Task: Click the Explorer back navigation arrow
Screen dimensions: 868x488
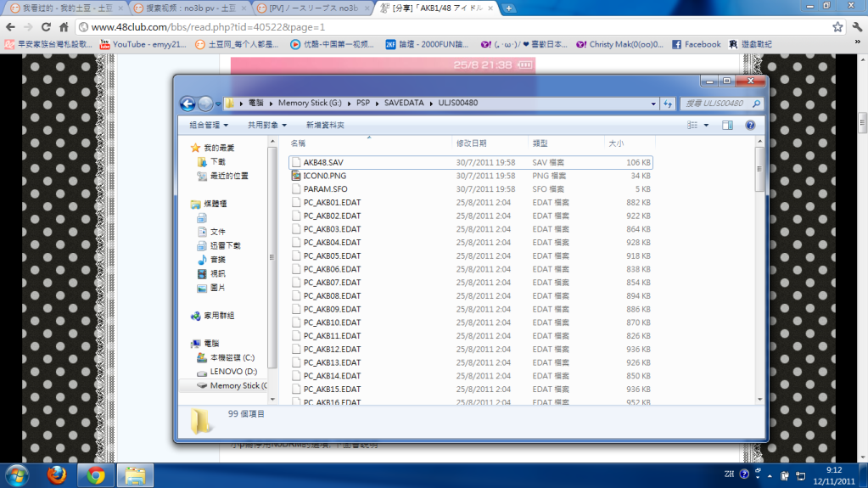Action: pyautogui.click(x=188, y=104)
